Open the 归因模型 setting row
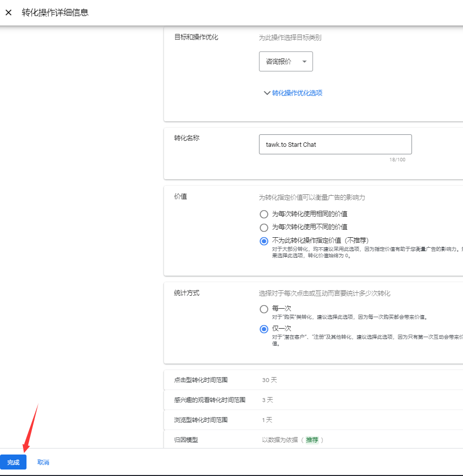 pyautogui.click(x=313, y=440)
